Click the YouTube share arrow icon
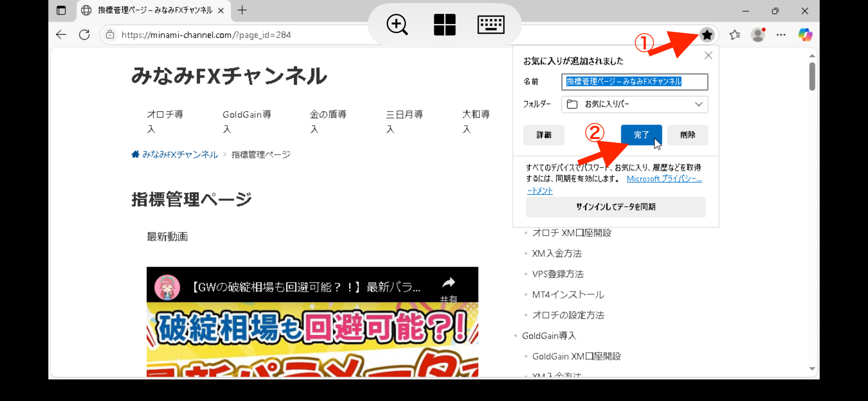The height and width of the screenshot is (401, 868). (x=448, y=283)
